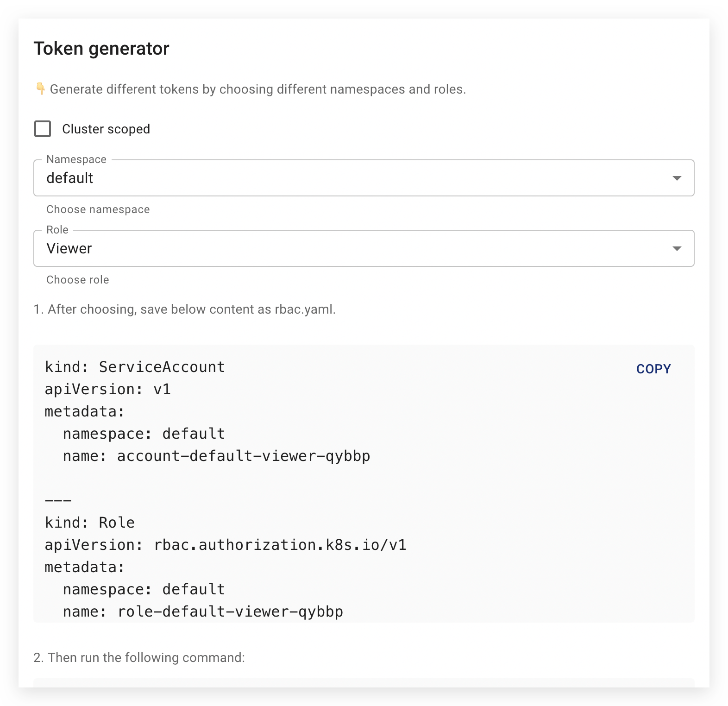Click the 'Choose namespace' helper text

(x=97, y=209)
